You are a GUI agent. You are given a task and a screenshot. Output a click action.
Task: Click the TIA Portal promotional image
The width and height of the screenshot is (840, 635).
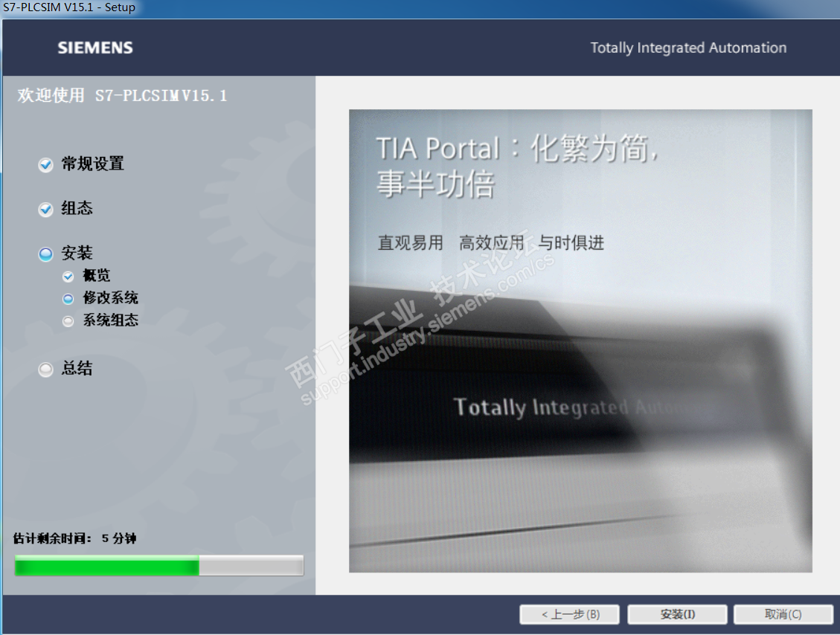[581, 341]
